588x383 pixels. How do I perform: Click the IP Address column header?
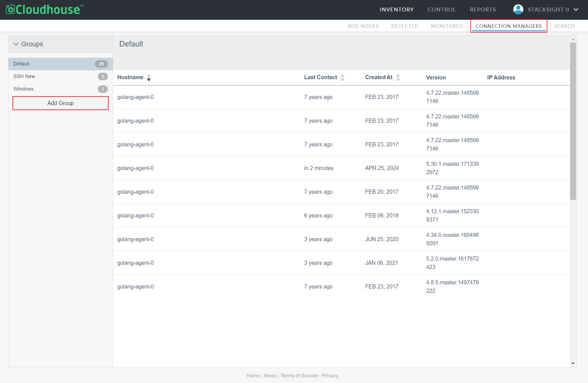tap(501, 77)
